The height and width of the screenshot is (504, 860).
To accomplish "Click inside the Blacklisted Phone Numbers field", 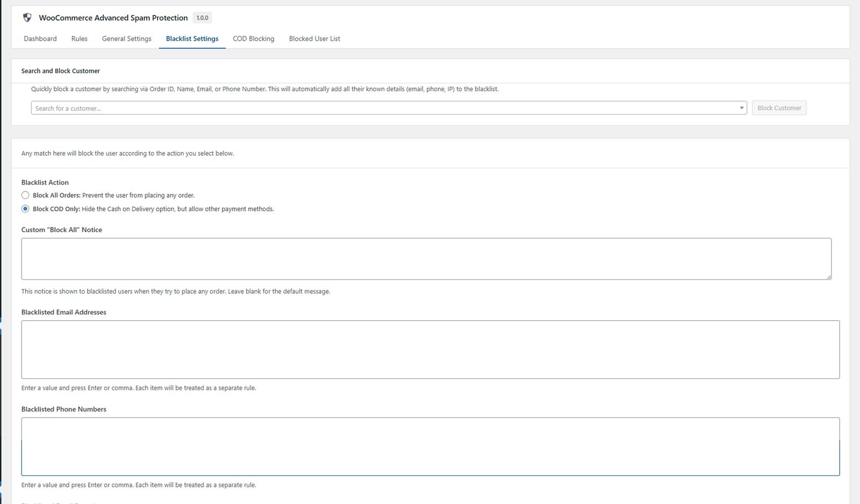I will click(x=430, y=447).
